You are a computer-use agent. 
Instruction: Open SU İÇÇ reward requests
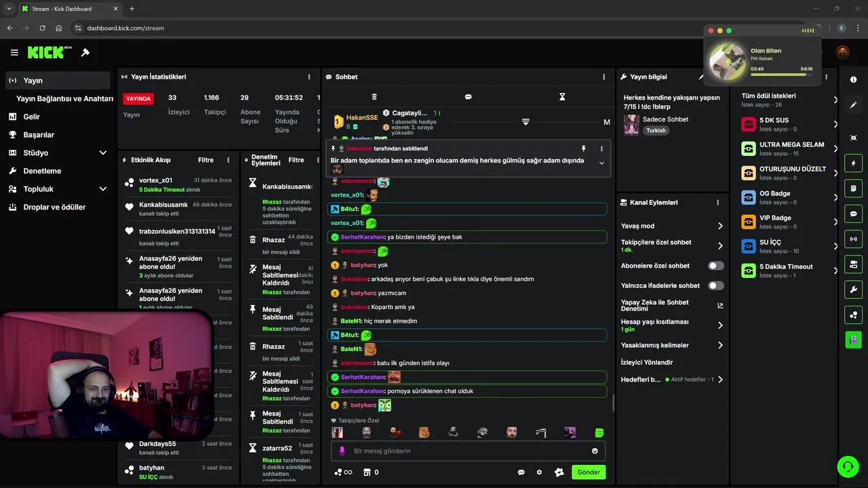(789, 246)
